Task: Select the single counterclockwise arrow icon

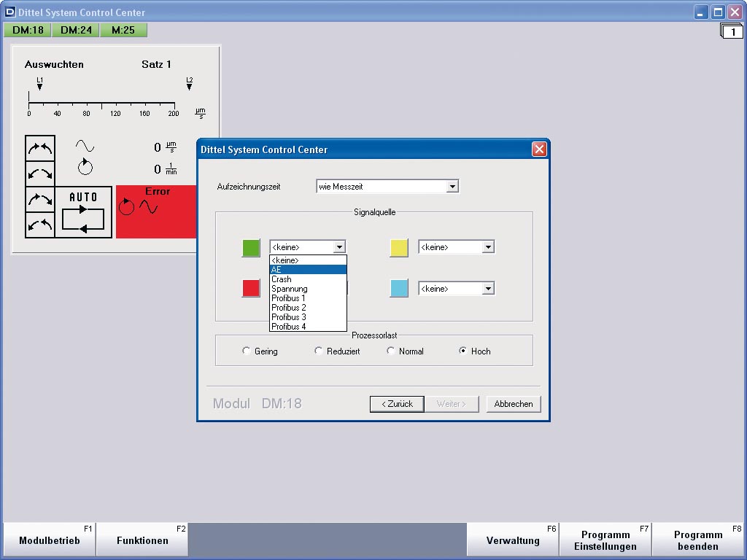Action: pyautogui.click(x=40, y=173)
